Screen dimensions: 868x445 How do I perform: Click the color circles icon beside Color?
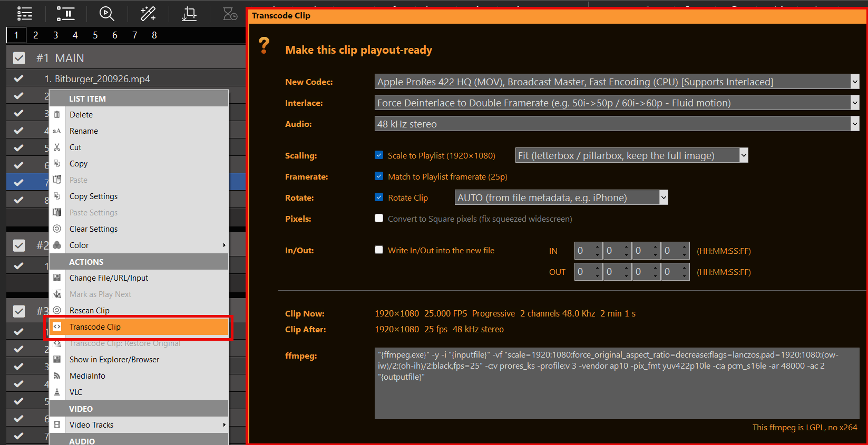[x=57, y=245]
